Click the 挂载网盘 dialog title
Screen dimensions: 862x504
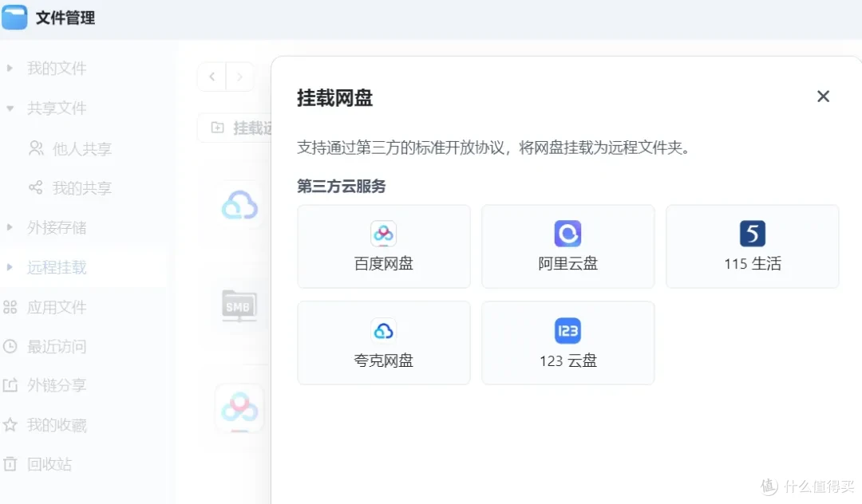(x=334, y=98)
